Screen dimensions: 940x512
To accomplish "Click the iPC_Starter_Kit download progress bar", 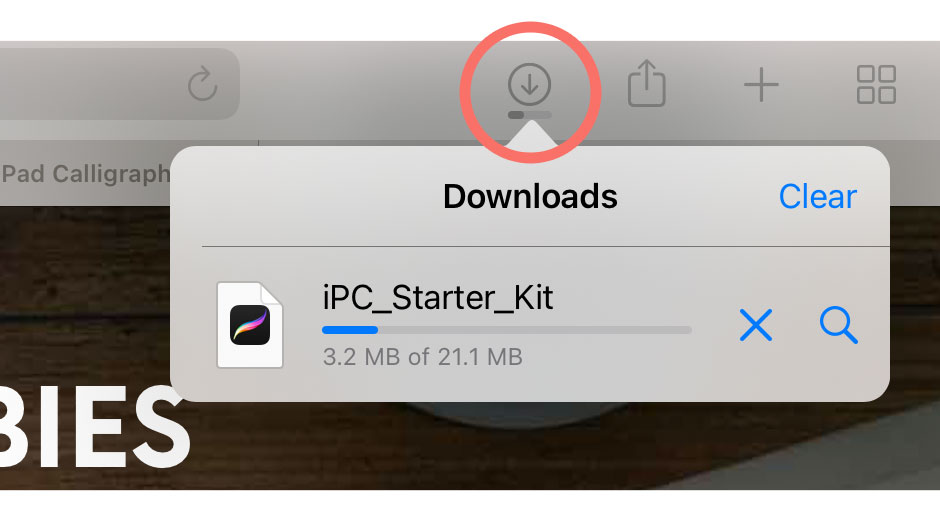I will click(x=507, y=330).
